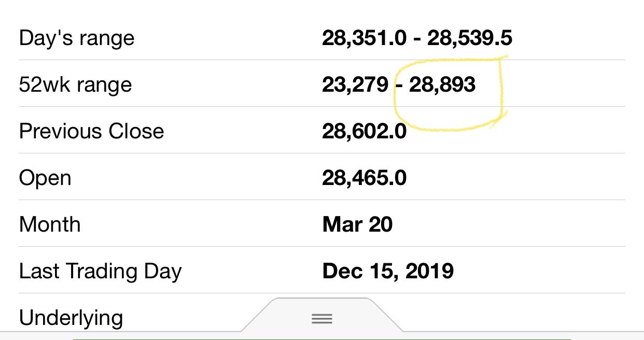Click the "Last Trading Day" label
Screen dimensions: 644x340
(x=100, y=271)
